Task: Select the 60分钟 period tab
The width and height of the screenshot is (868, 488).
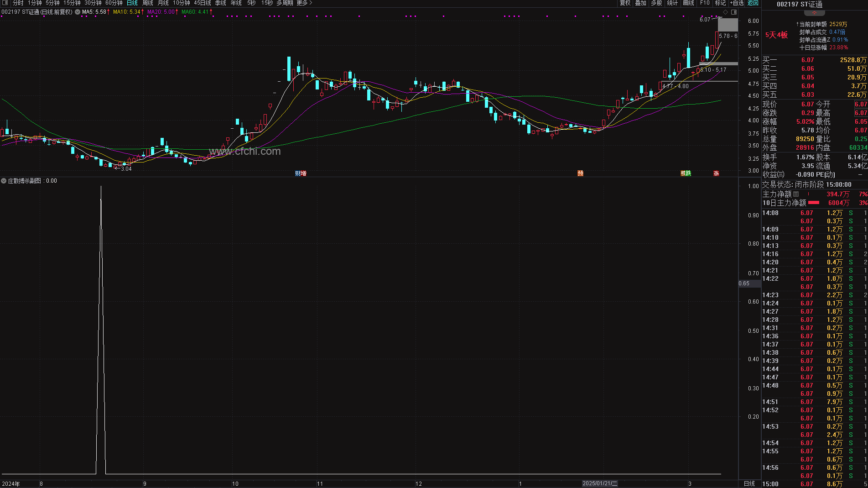Action: coord(114,3)
